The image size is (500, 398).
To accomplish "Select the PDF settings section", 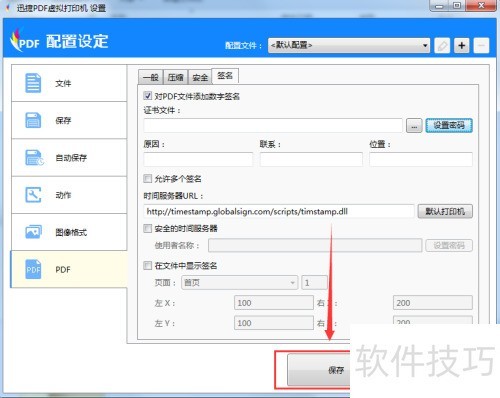I will point(69,269).
